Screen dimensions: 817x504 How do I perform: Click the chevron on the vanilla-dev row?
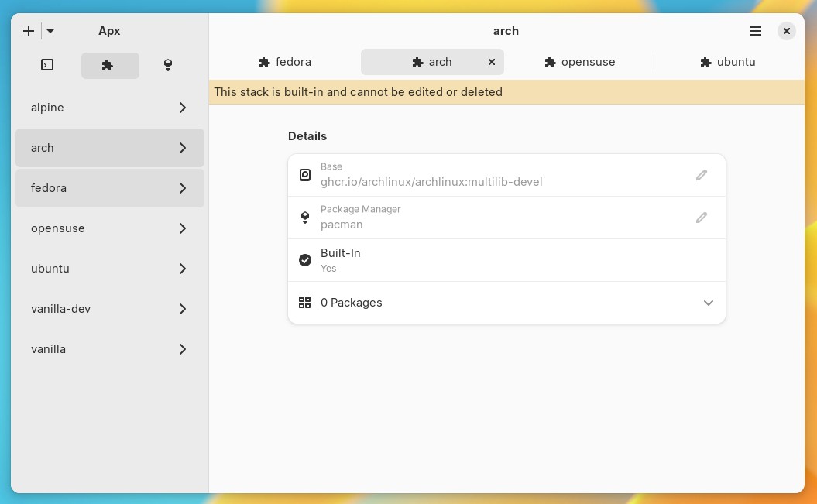point(182,309)
